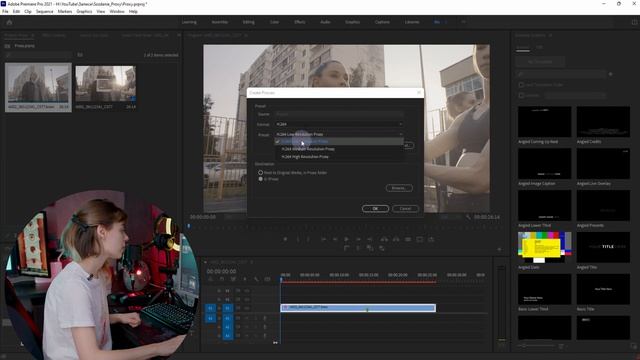This screenshot has height=360, width=640.
Task: Click Cancel in Create Proxies dialog
Action: pos(405,209)
